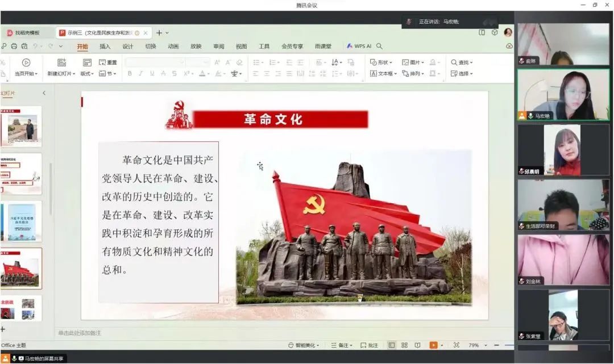Expand the 版式 layout dropdown
The height and width of the screenshot is (364, 614).
pyautogui.click(x=87, y=74)
